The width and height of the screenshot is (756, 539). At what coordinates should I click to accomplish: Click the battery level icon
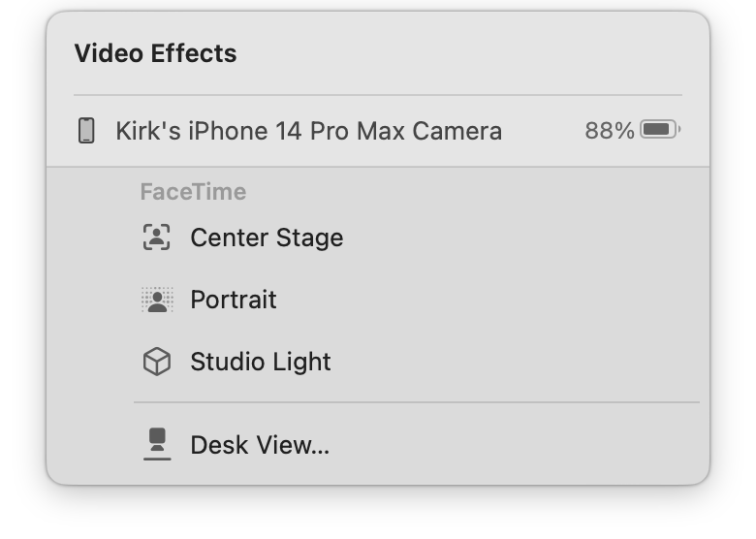(660, 130)
